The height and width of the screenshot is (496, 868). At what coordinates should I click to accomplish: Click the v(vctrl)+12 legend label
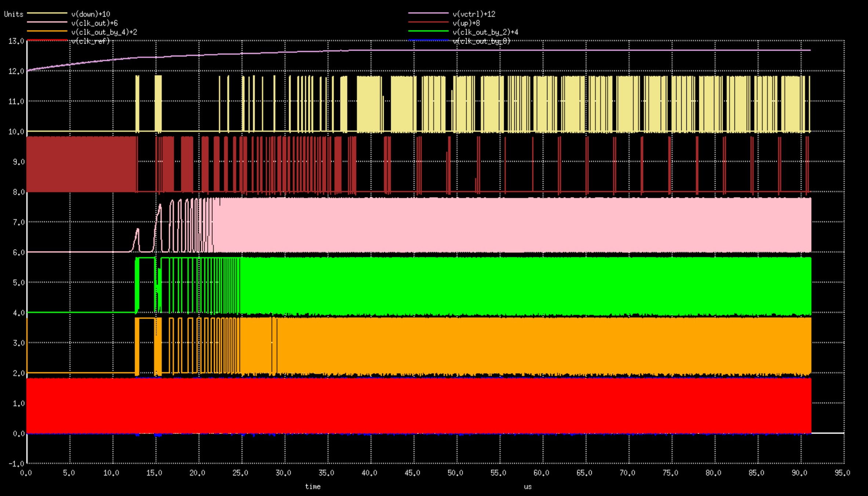[474, 14]
